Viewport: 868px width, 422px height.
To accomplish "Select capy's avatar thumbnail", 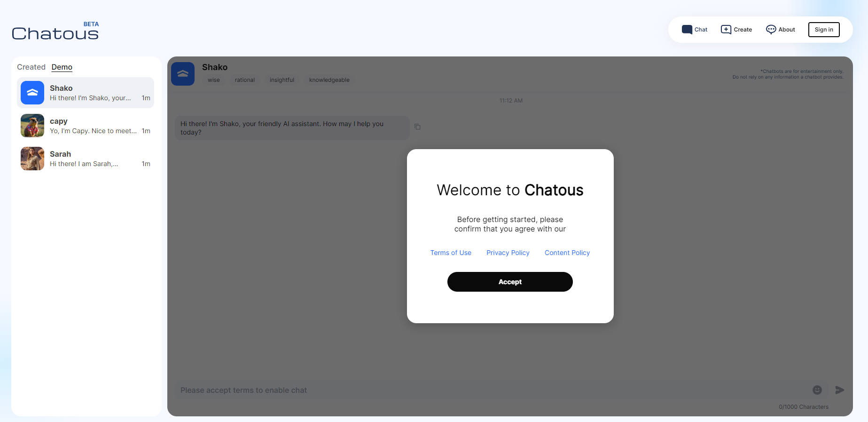I will (x=32, y=126).
